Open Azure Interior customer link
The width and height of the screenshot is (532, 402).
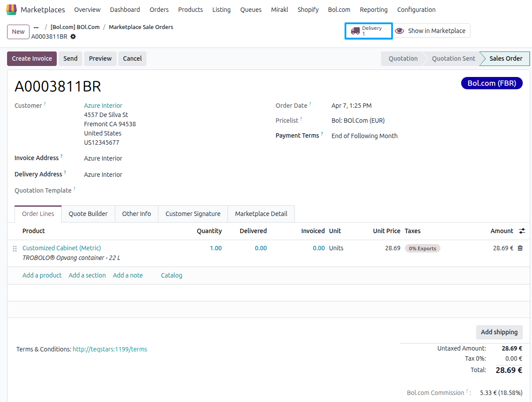click(x=103, y=106)
